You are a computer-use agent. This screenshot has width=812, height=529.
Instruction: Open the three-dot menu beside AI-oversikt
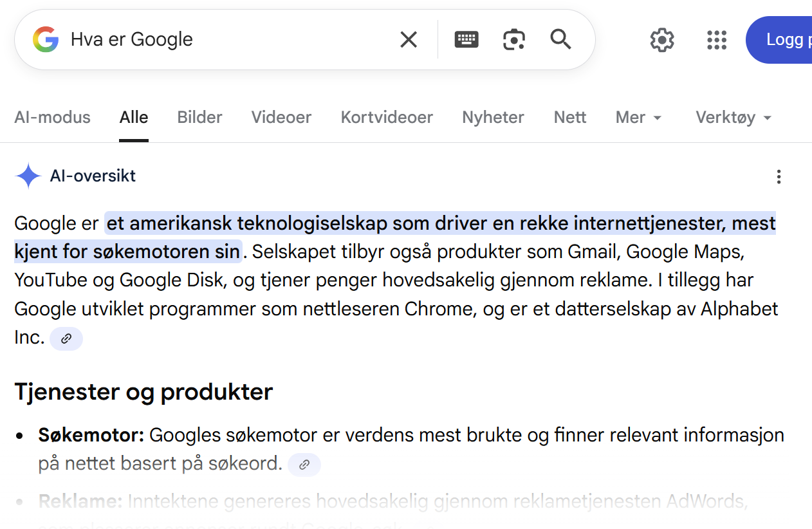click(x=779, y=176)
